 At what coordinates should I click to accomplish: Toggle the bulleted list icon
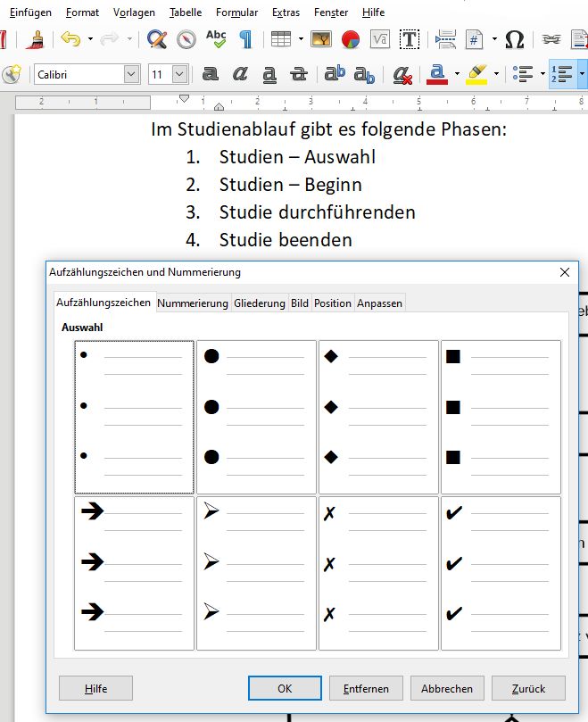(523, 74)
